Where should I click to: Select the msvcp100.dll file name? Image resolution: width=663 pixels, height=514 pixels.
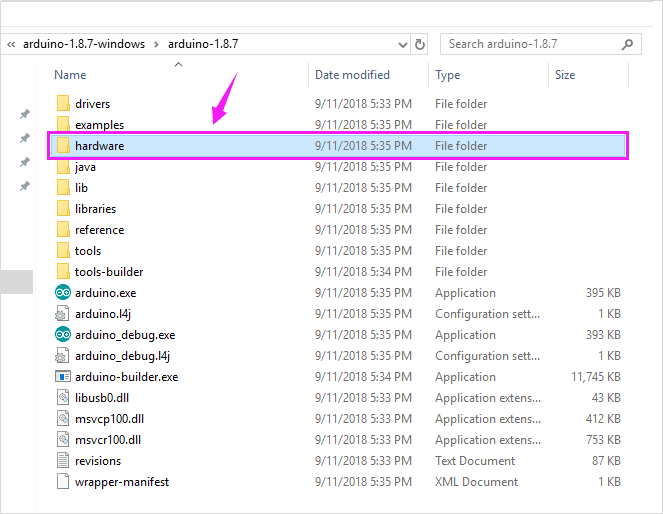pyautogui.click(x=110, y=419)
